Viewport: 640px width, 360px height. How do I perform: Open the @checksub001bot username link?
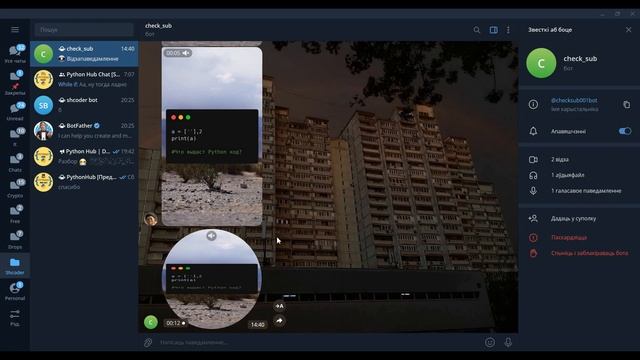click(x=574, y=100)
